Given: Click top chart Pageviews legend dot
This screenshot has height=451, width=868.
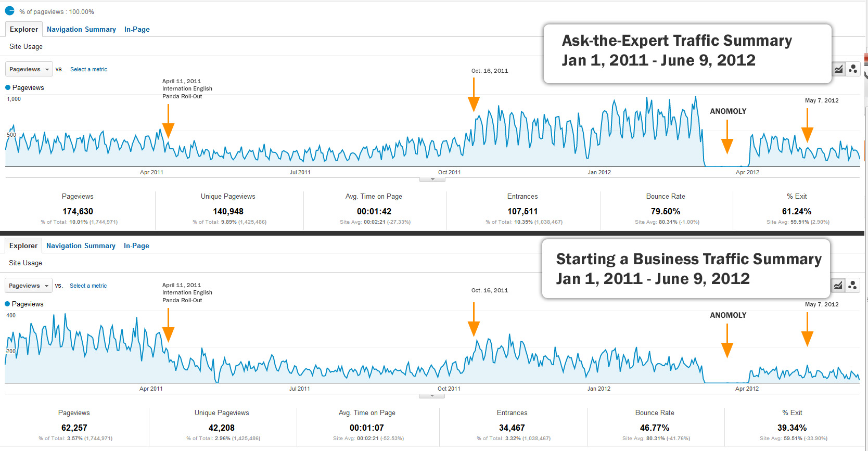Looking at the screenshot, I should [8, 87].
